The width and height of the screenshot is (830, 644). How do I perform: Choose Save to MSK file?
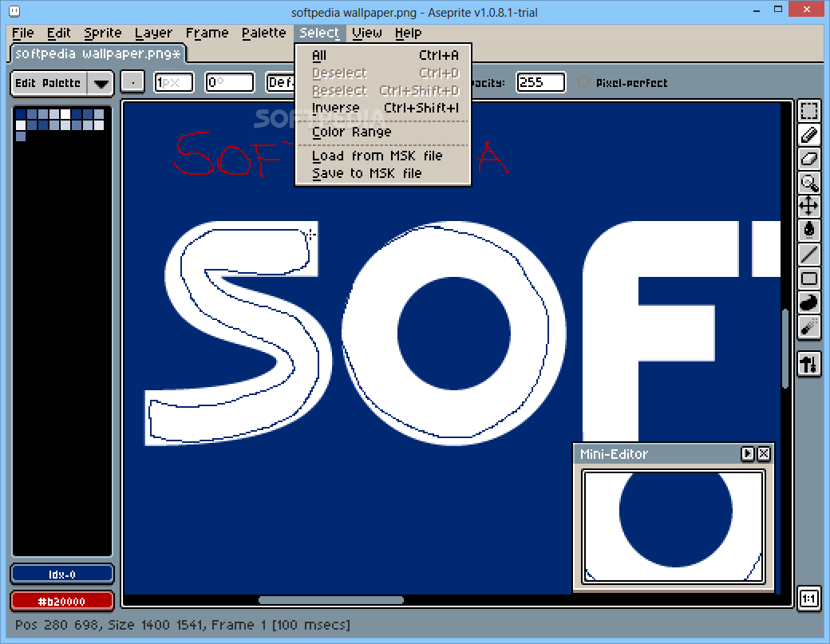[x=383, y=173]
